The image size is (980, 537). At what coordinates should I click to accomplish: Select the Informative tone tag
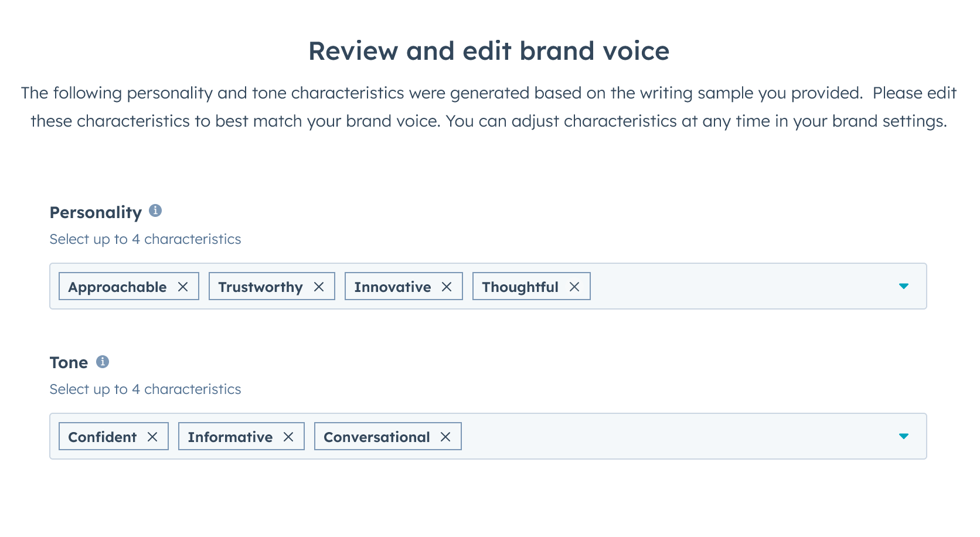[x=229, y=436]
